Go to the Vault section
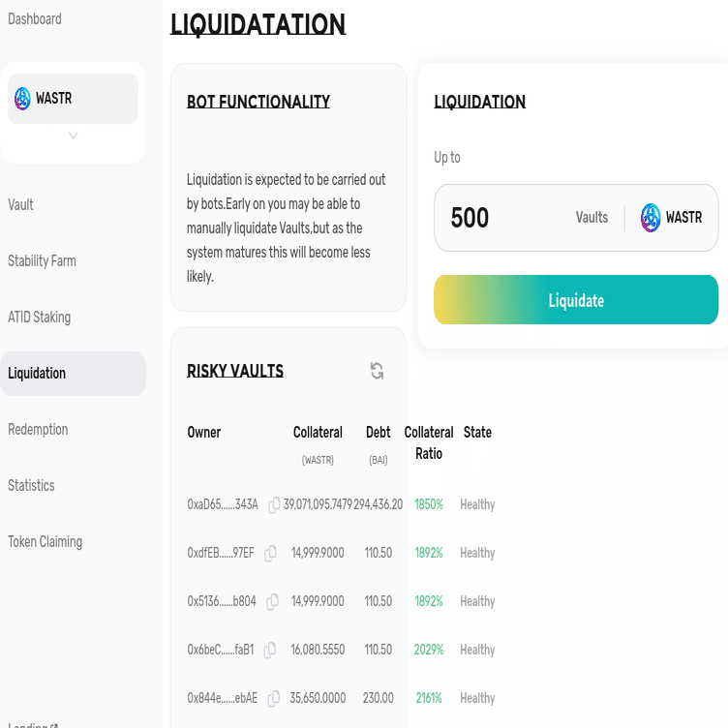Viewport: 728px width, 728px height. pyautogui.click(x=21, y=205)
